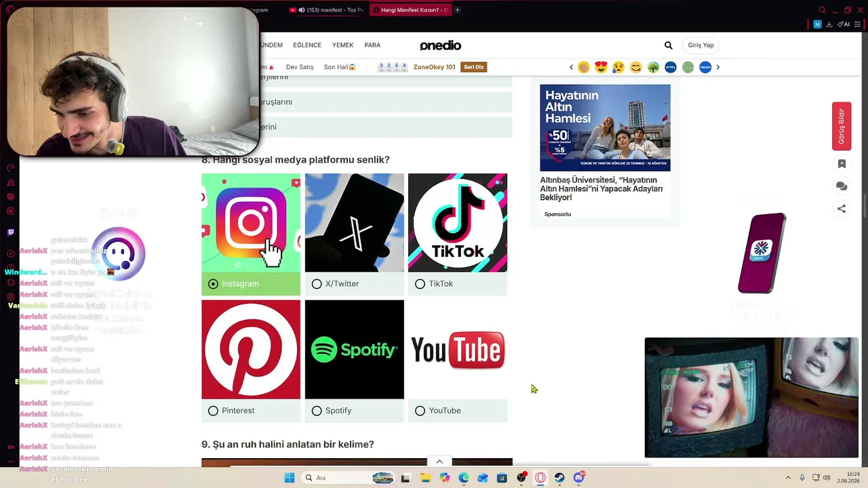868x488 pixels.
Task: Open the taskbar clock and date
Action: 848,478
